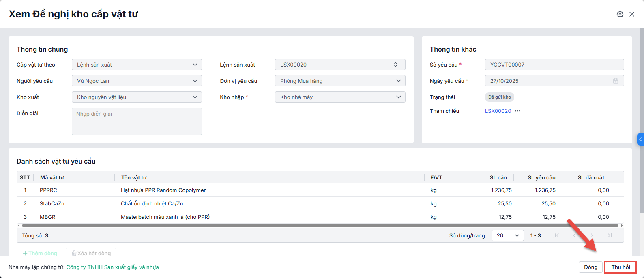644x278 pixels.
Task: Click the Thu hồi button
Action: [x=620, y=267]
